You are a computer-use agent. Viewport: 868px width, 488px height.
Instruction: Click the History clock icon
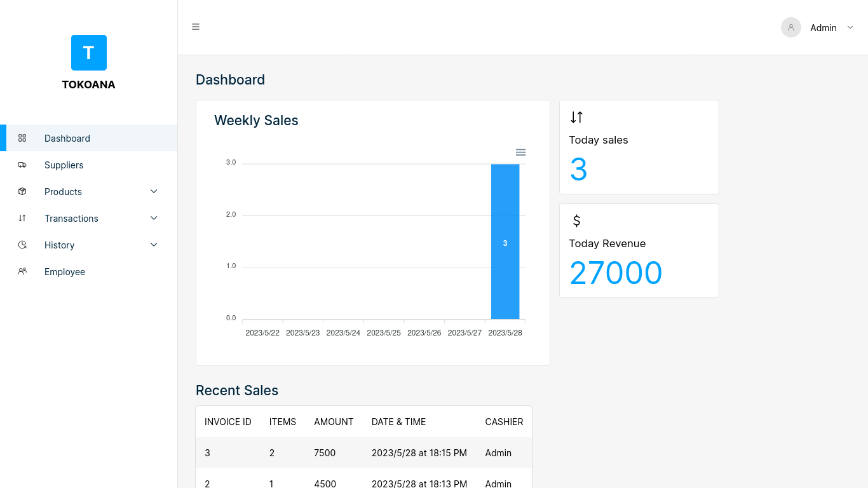point(22,245)
